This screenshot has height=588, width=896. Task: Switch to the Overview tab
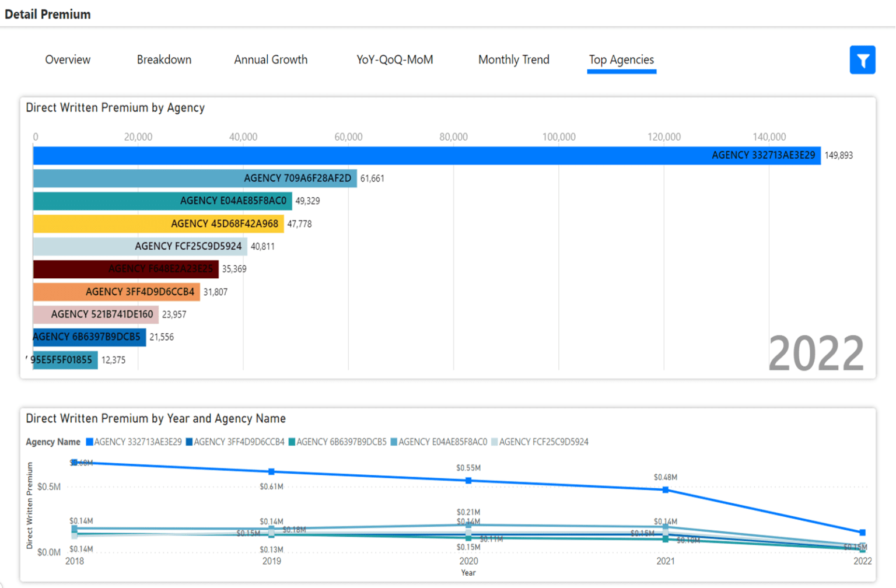[x=68, y=60]
